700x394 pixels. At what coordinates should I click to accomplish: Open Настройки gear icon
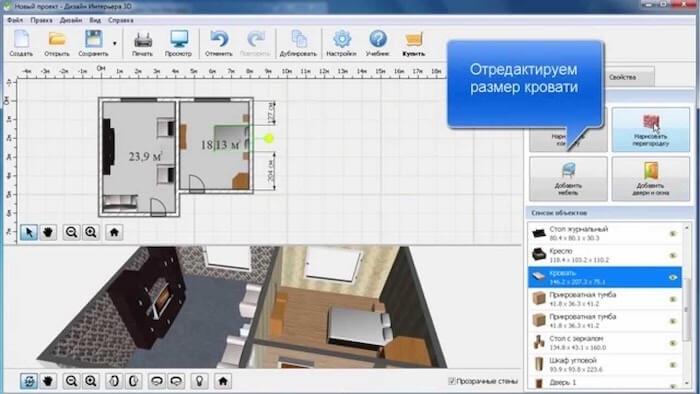[x=342, y=43]
